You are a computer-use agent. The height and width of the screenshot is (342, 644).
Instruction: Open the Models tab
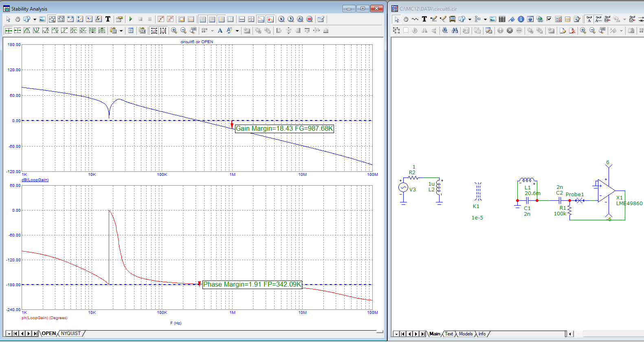coord(466,334)
